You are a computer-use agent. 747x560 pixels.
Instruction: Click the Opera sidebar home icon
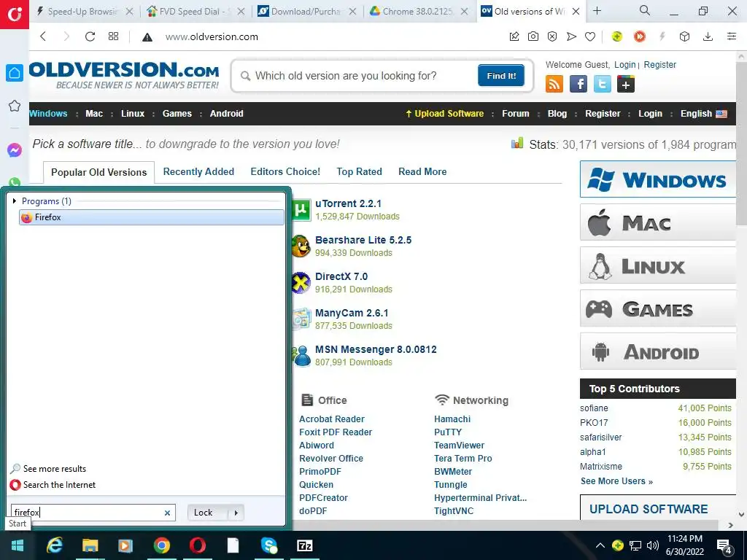click(x=15, y=73)
